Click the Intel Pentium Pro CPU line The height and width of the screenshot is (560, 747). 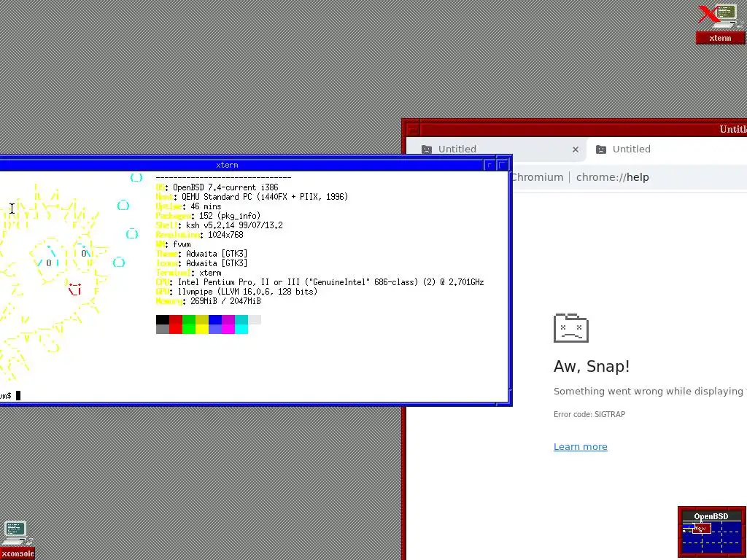point(320,282)
